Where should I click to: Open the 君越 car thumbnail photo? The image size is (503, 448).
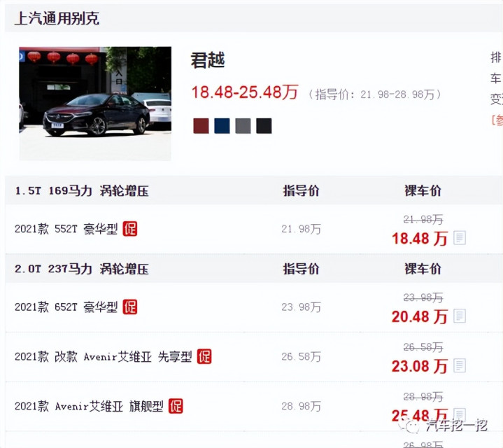[95, 104]
